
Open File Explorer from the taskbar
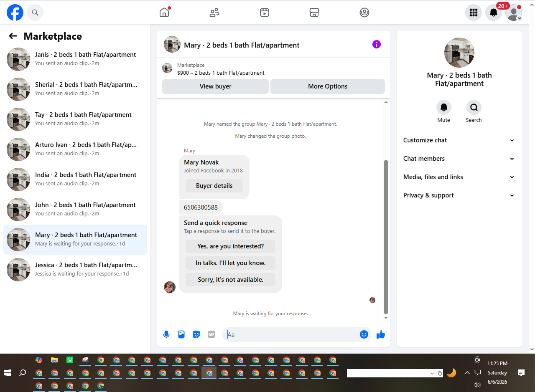click(54, 360)
